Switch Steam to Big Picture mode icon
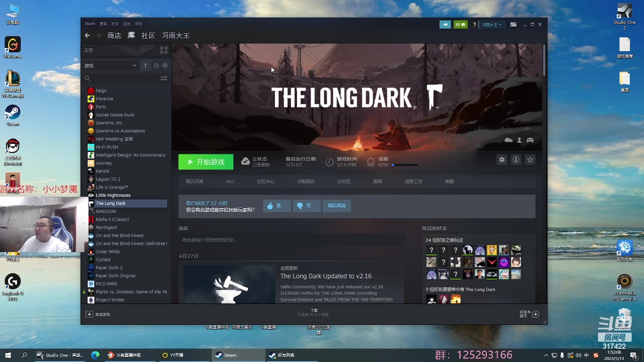The height and width of the screenshot is (362, 644). 513,24
